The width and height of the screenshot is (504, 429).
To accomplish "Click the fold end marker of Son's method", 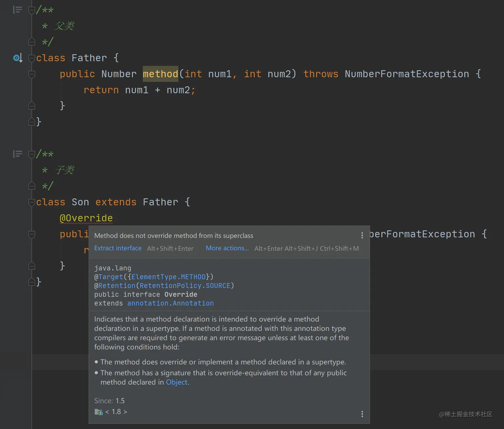I will pyautogui.click(x=32, y=266).
